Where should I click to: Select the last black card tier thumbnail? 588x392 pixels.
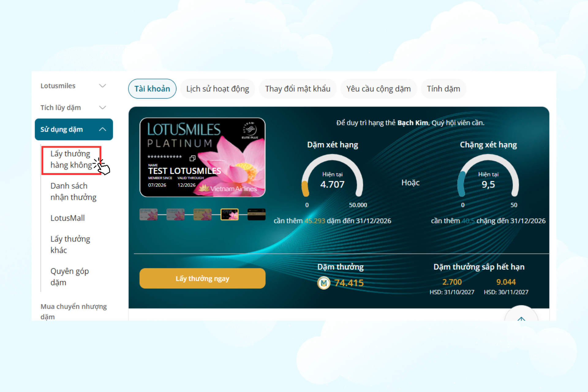pos(256,214)
